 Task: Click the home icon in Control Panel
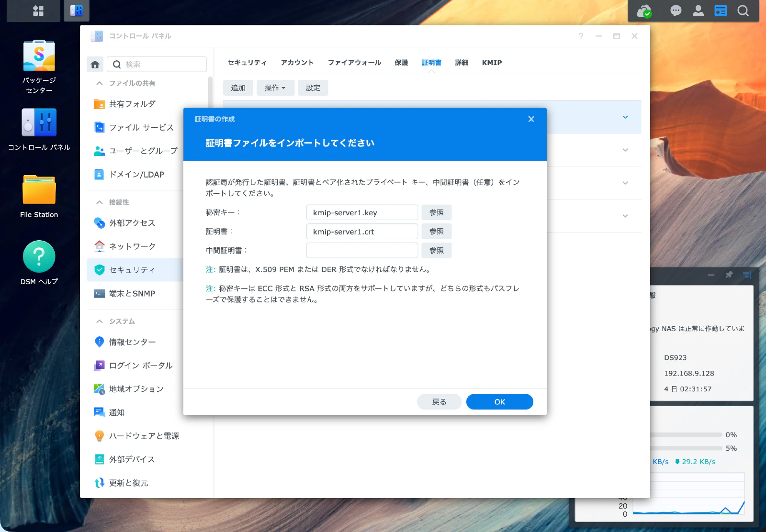coord(95,64)
